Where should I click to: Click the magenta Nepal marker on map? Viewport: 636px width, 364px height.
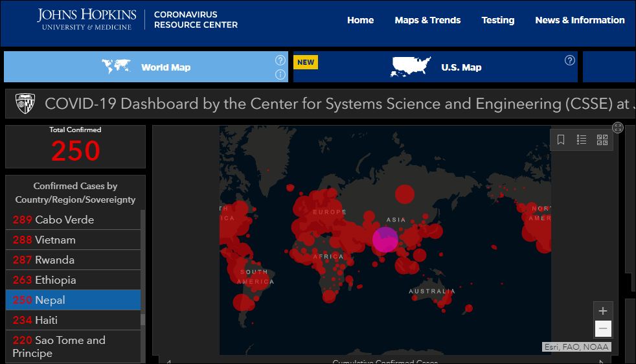point(385,240)
